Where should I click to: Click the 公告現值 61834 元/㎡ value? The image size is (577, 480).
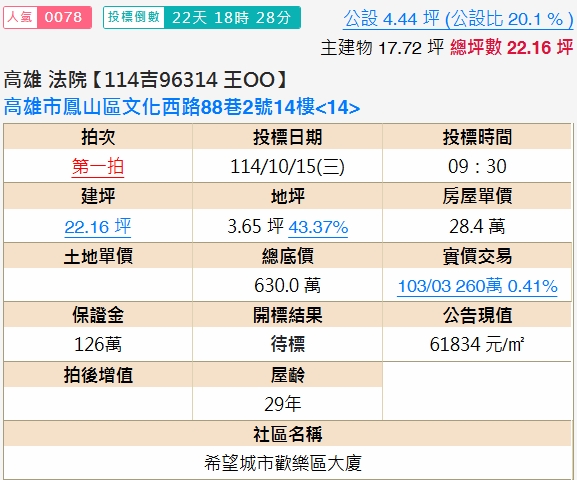tap(477, 345)
